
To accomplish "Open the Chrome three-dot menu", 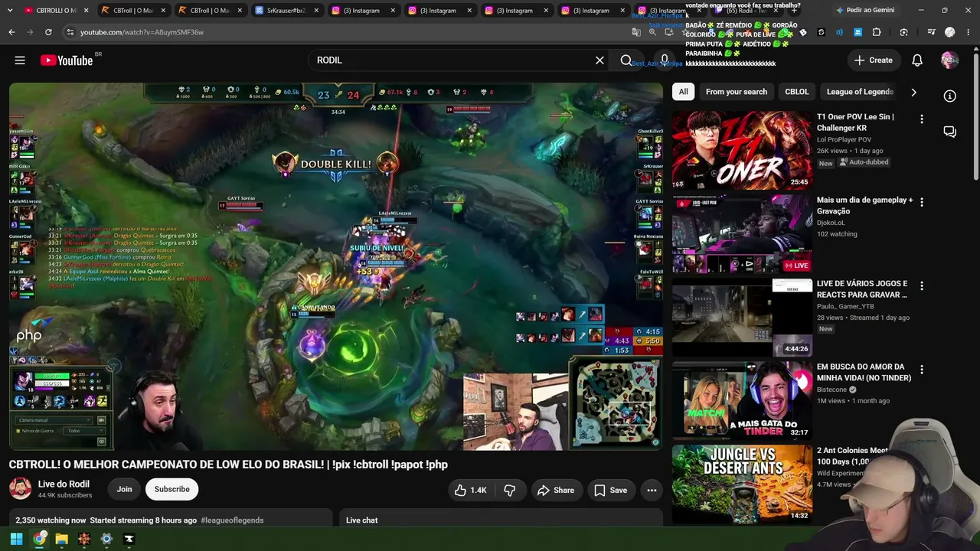I will pos(968,32).
